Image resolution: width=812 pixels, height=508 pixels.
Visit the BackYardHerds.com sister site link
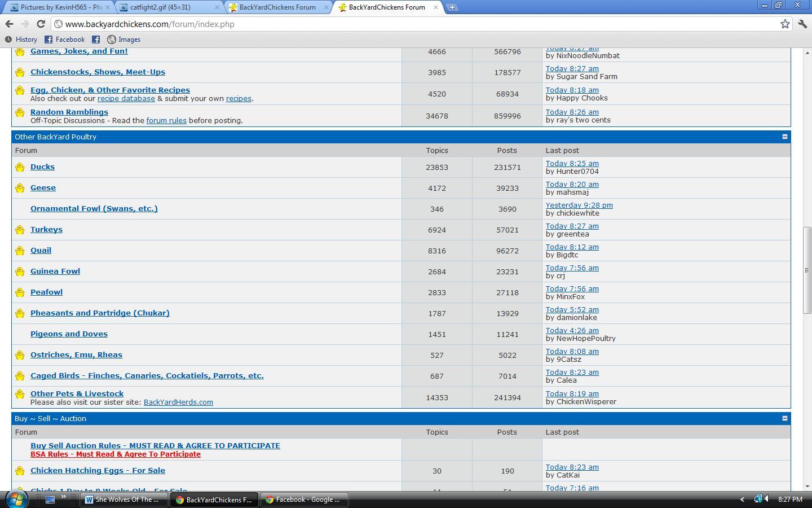(178, 402)
